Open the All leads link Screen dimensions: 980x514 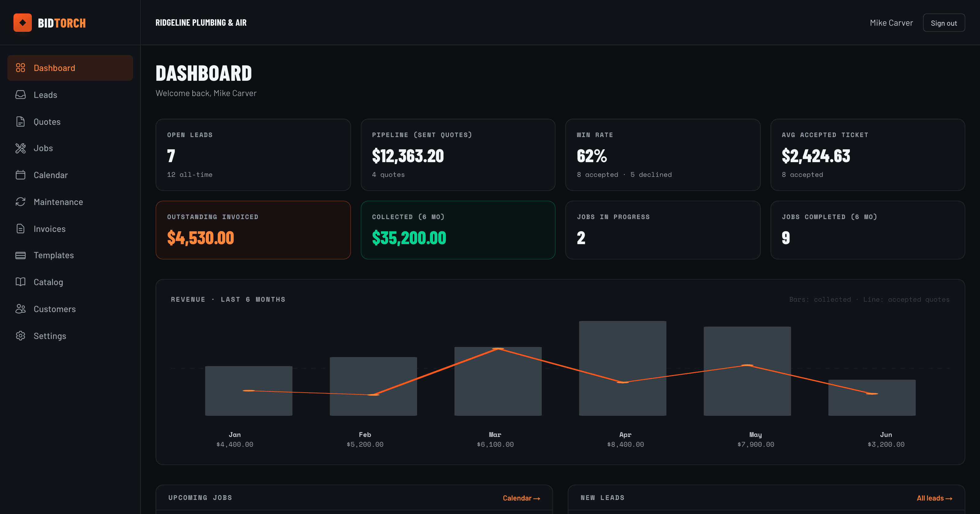pos(934,498)
